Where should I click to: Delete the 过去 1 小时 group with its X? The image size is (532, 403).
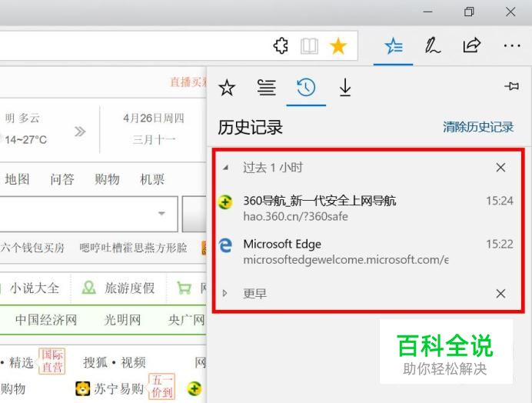[x=500, y=168]
